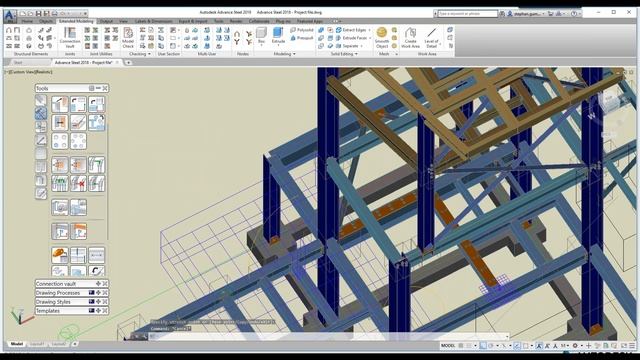Open Extract Edges dropdown arrow

tap(369, 30)
